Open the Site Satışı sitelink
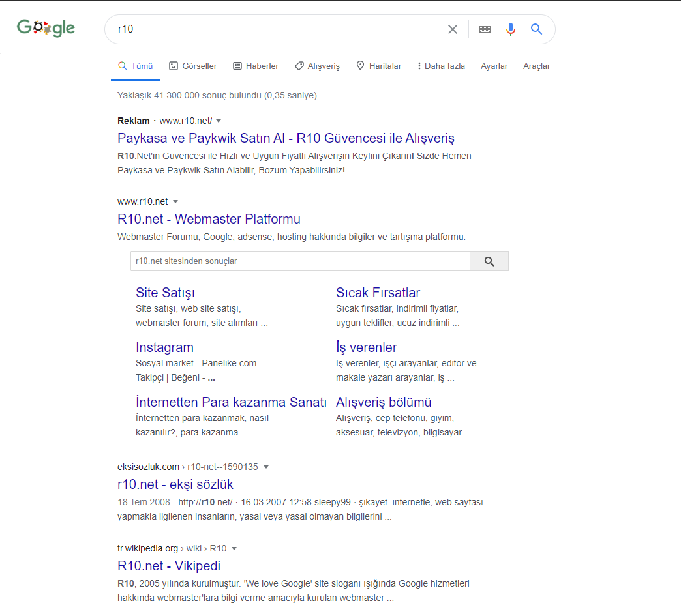Viewport: 681px width, 616px height. pyautogui.click(x=165, y=293)
